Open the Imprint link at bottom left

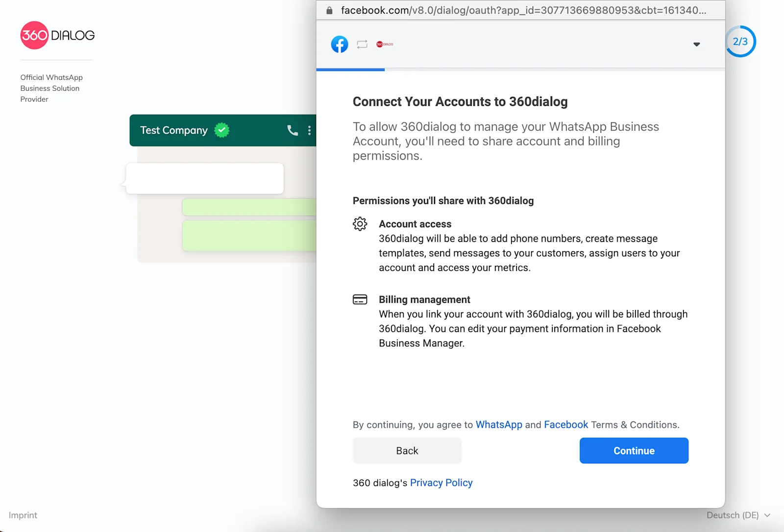tap(23, 515)
